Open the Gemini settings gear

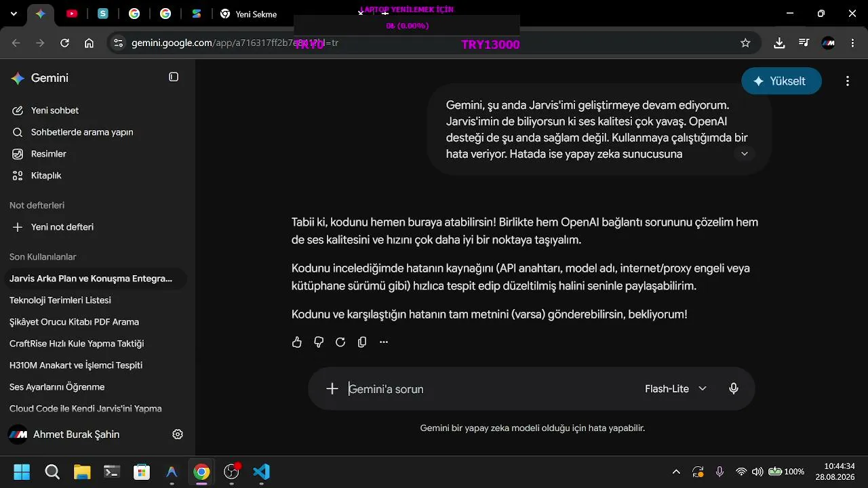pyautogui.click(x=178, y=434)
